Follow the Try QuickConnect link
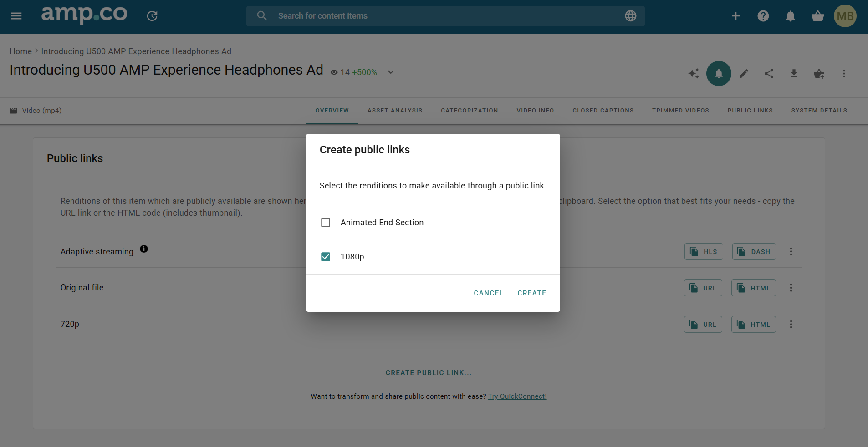 [x=517, y=396]
